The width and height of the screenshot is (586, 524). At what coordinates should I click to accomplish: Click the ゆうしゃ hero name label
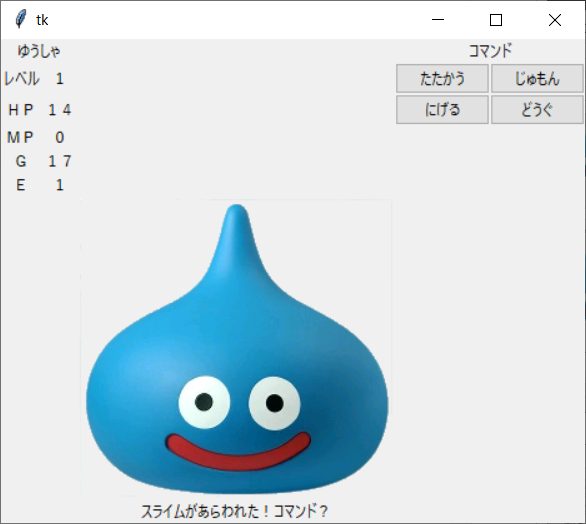pyautogui.click(x=39, y=51)
